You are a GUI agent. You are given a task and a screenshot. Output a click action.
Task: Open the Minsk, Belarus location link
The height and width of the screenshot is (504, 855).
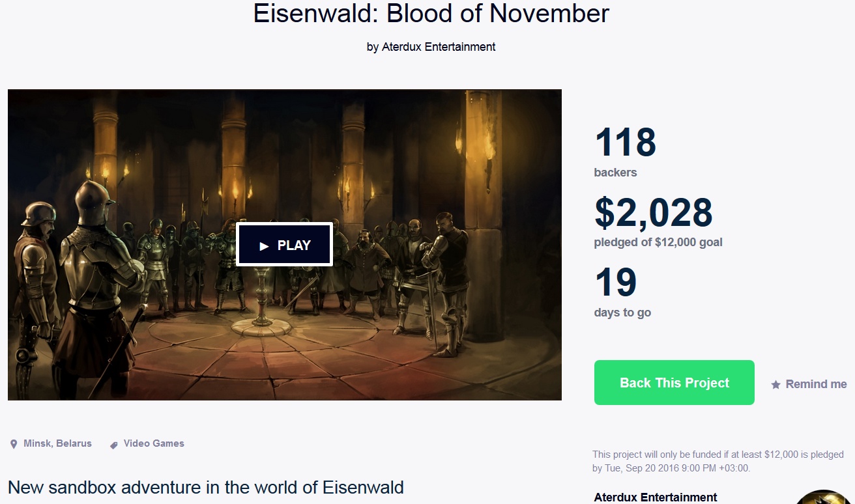pos(57,443)
